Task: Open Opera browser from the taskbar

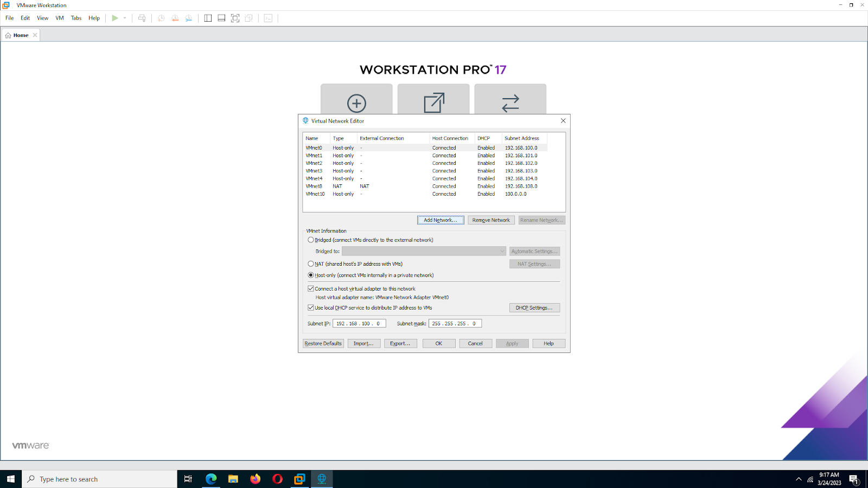Action: pos(277,479)
